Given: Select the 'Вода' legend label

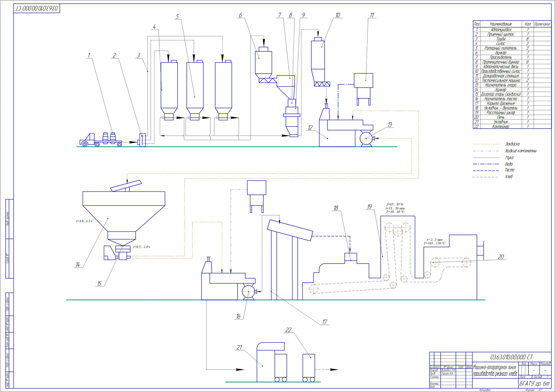Looking at the screenshot, I should pos(509,164).
